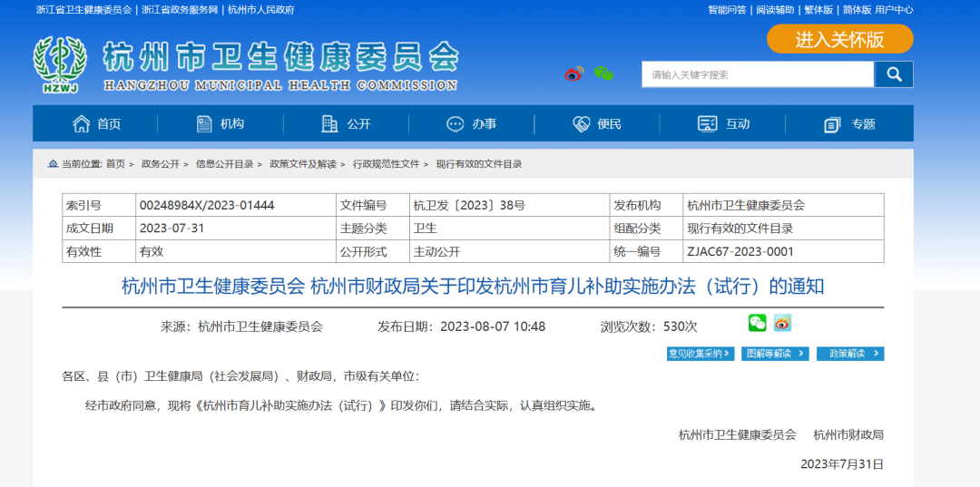Go to 政务公开 in breadcrumb

click(x=160, y=164)
